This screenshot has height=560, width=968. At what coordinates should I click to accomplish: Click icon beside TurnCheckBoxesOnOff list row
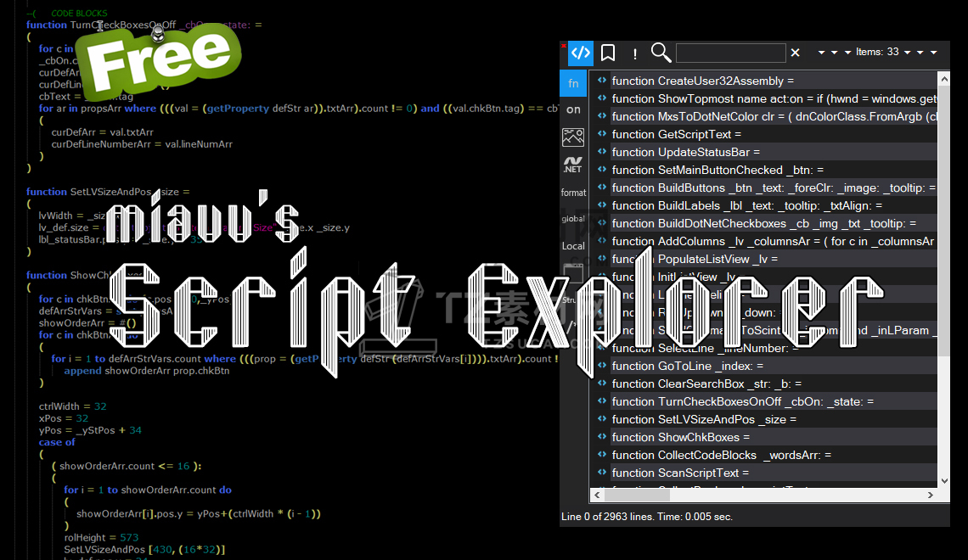[x=602, y=401]
